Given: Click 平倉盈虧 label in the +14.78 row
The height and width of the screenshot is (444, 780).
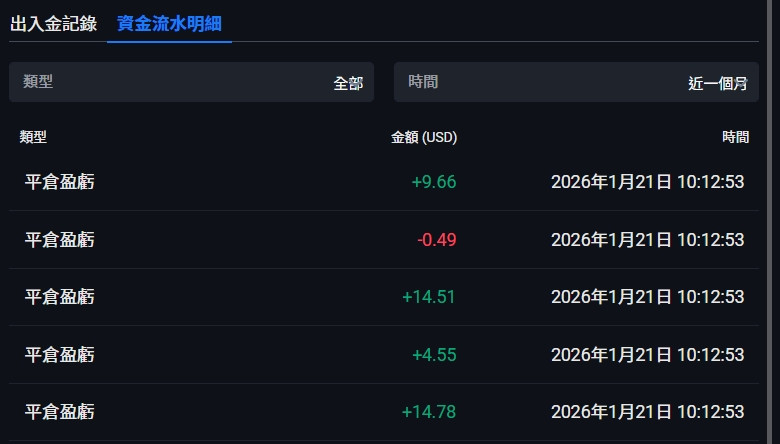Looking at the screenshot, I should [60, 411].
